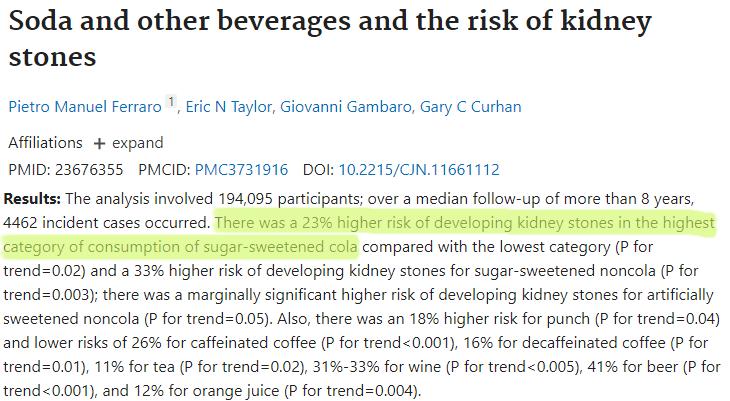Open the PMC3731916 full-text link

(242, 170)
